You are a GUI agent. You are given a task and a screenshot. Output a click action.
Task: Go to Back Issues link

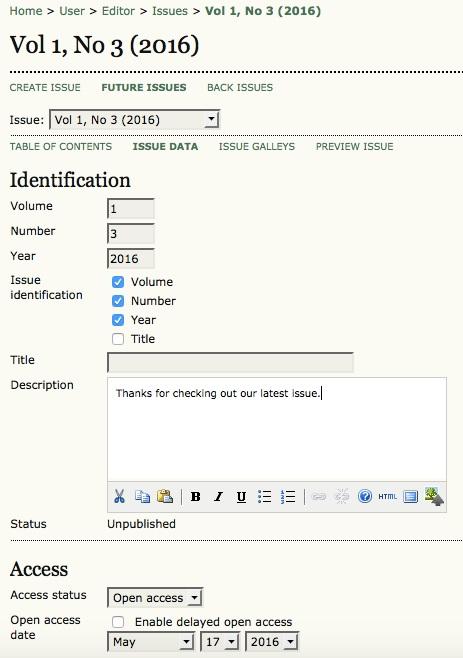click(x=240, y=87)
